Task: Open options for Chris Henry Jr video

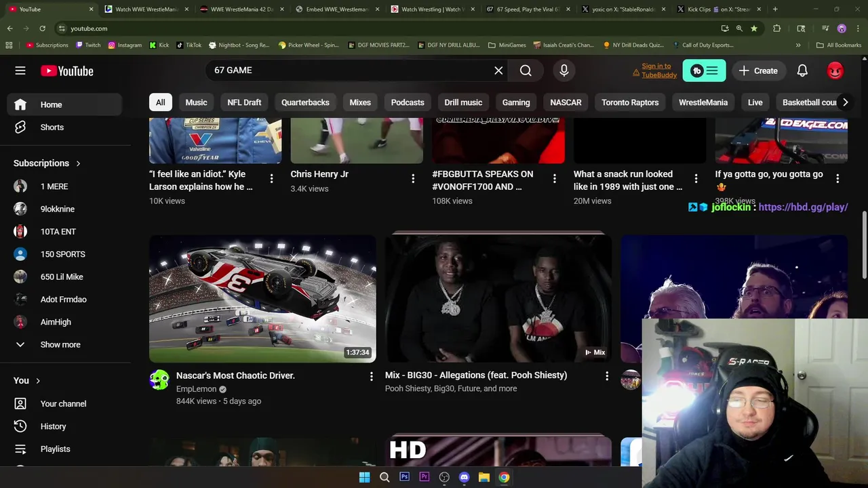Action: click(413, 178)
